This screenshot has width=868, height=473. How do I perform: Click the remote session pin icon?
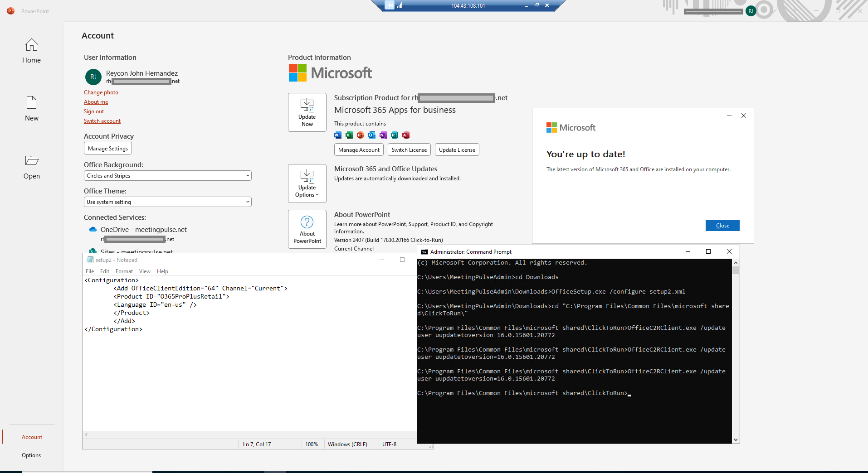click(x=390, y=5)
